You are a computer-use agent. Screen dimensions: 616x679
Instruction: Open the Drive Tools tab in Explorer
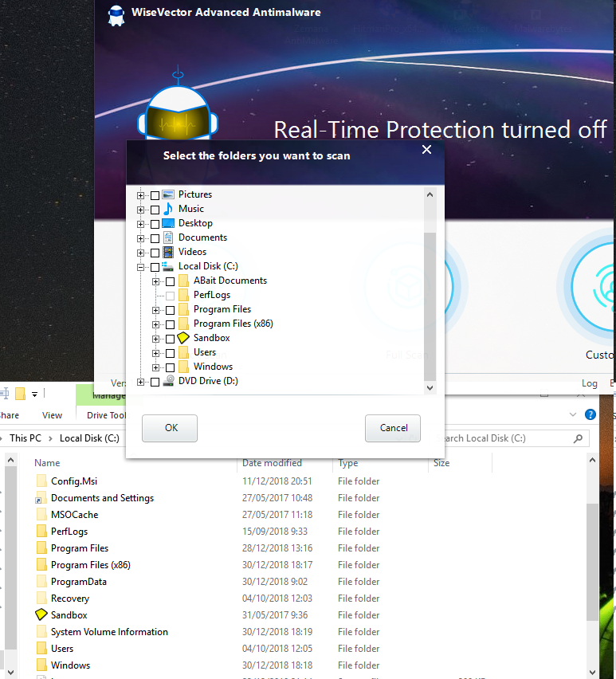tap(107, 415)
